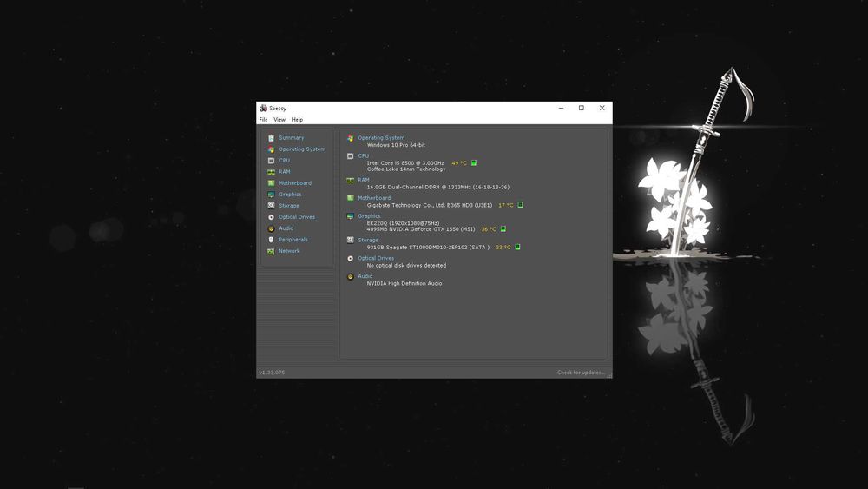The width and height of the screenshot is (868, 489).
Task: Click the Storage disk icon in sidebar
Action: 271,206
